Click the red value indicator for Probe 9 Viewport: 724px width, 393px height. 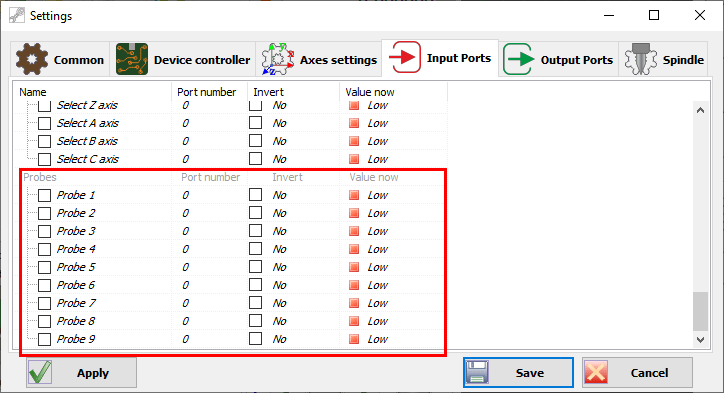(354, 339)
